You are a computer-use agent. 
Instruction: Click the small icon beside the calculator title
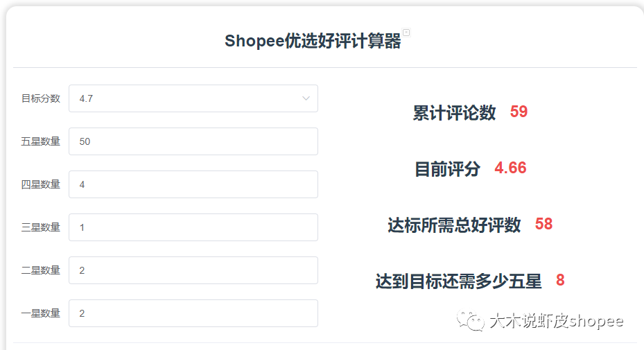pos(406,33)
